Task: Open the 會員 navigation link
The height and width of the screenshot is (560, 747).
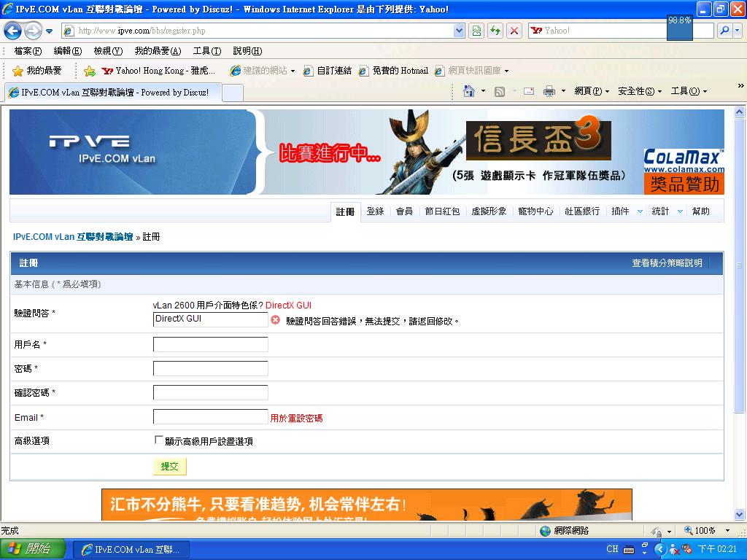Action: click(x=404, y=211)
